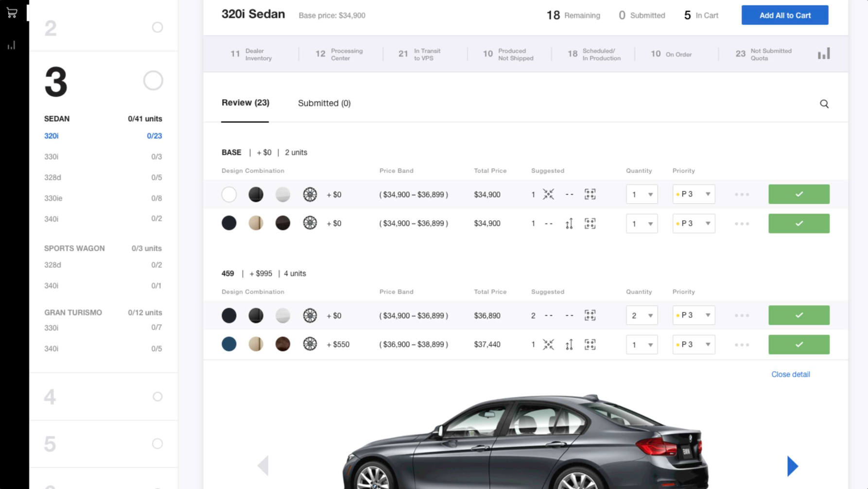The width and height of the screenshot is (868, 489).
Task: Switch to the Submitted (0) tab
Action: click(x=324, y=103)
